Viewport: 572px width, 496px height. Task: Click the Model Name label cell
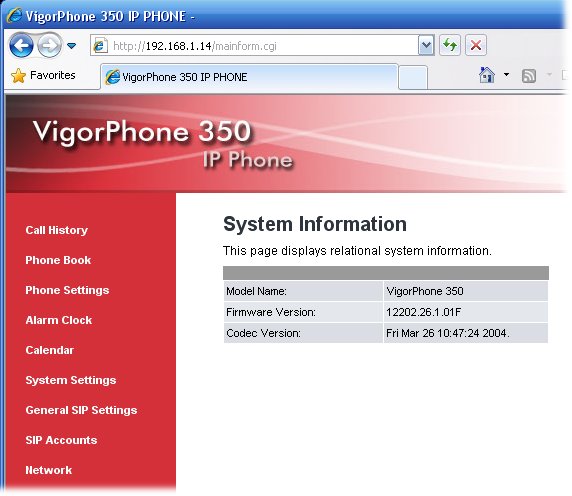point(303,291)
